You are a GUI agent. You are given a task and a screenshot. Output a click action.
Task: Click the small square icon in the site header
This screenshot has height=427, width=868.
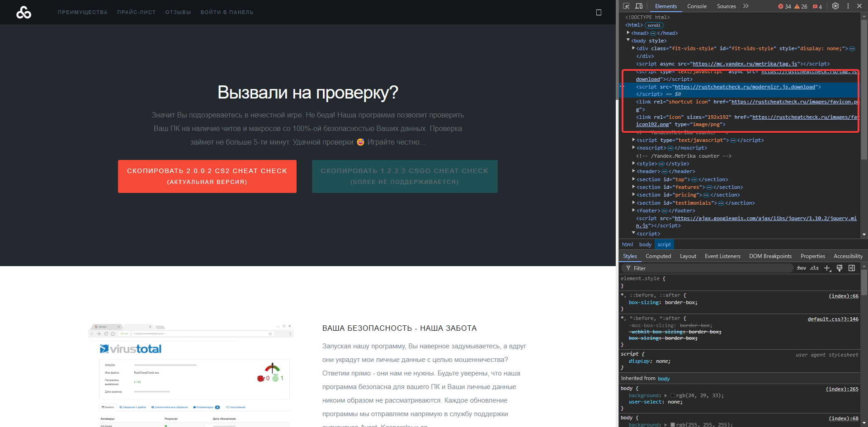(599, 13)
